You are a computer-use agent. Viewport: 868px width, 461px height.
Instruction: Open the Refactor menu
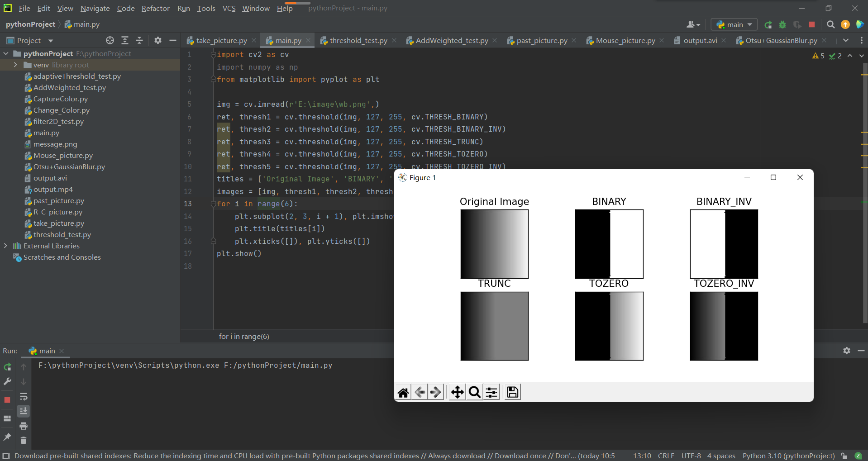coord(155,8)
